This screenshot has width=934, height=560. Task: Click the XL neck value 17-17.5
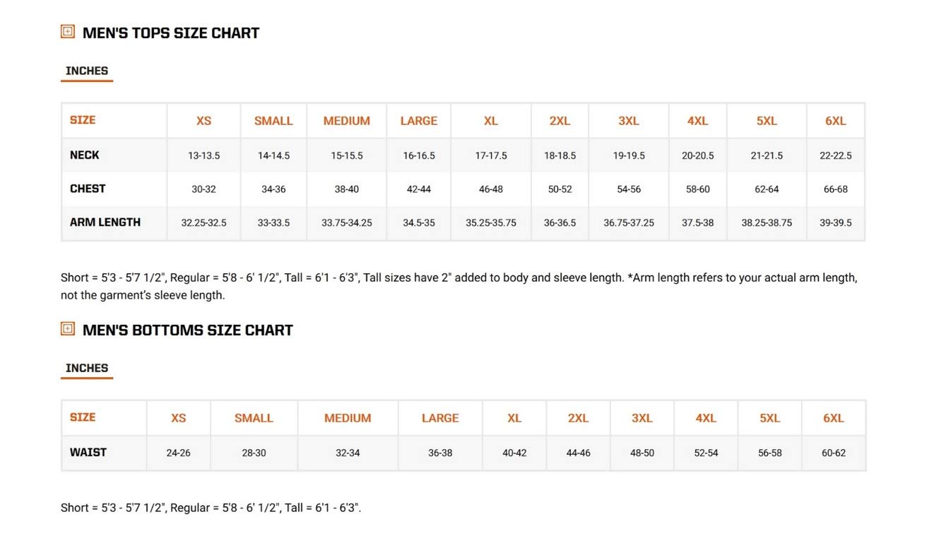491,155
